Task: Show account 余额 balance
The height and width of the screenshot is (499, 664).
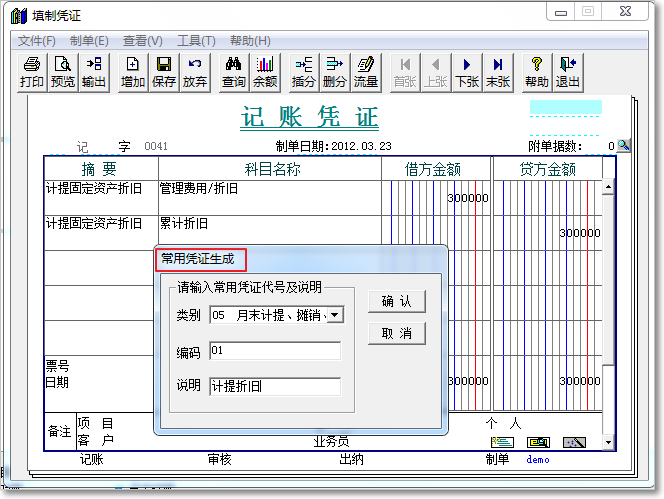Action: pos(265,72)
